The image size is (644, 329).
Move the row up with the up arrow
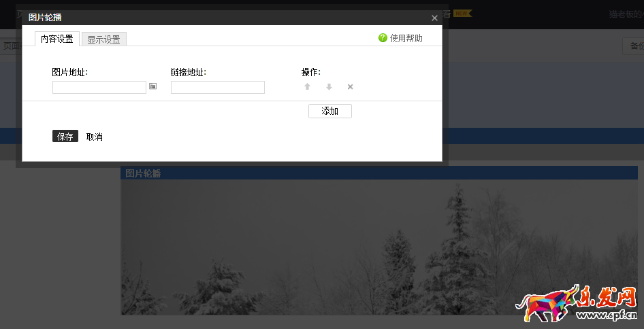307,87
